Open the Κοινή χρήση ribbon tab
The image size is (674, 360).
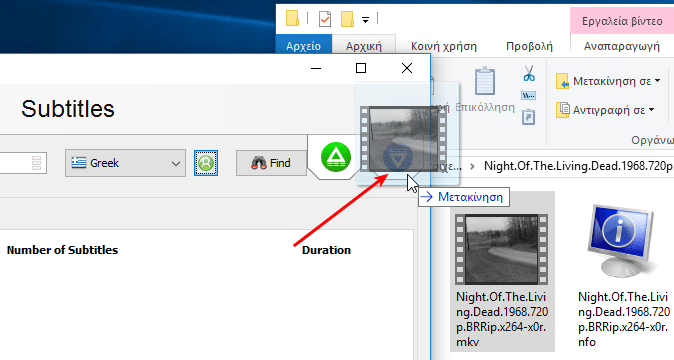pos(444,46)
